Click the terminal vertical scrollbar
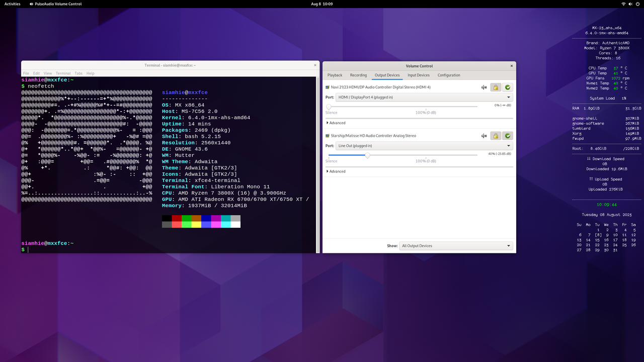This screenshot has height=362, width=644. click(317, 165)
